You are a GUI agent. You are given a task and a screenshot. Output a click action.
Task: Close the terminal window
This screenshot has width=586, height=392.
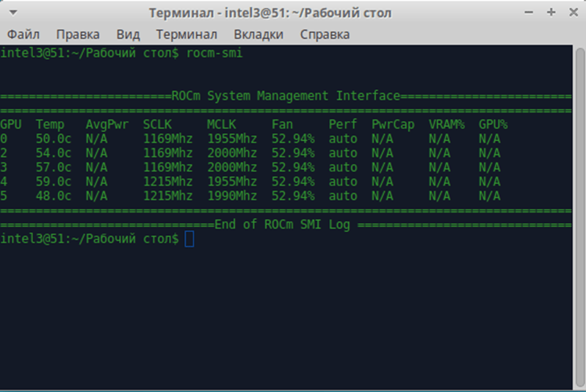574,12
